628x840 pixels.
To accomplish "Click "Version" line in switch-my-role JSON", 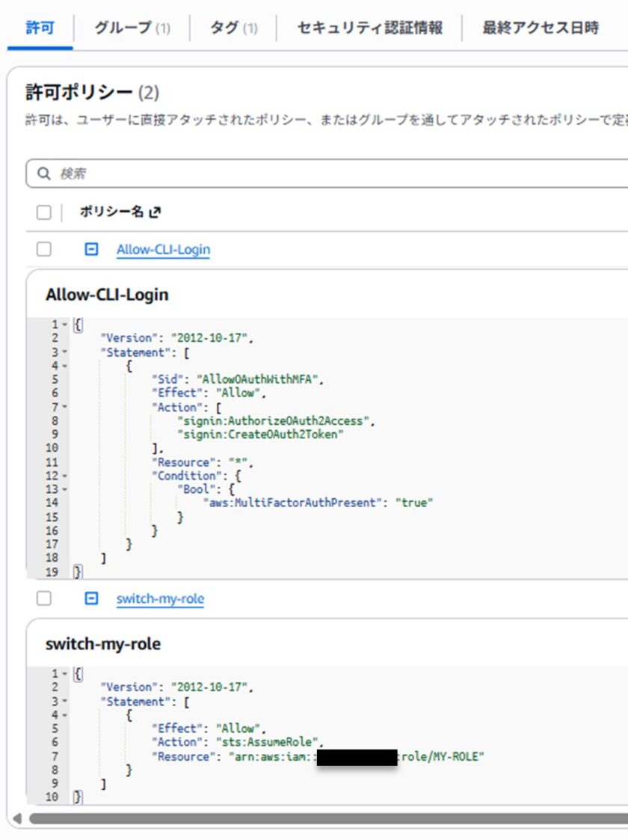I will pyautogui.click(x=176, y=687).
